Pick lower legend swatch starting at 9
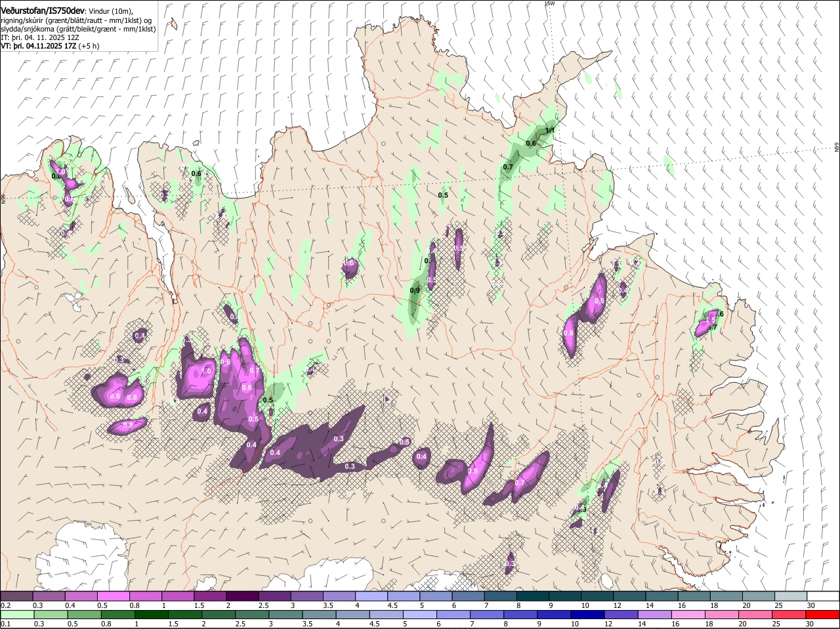 pyautogui.click(x=554, y=615)
